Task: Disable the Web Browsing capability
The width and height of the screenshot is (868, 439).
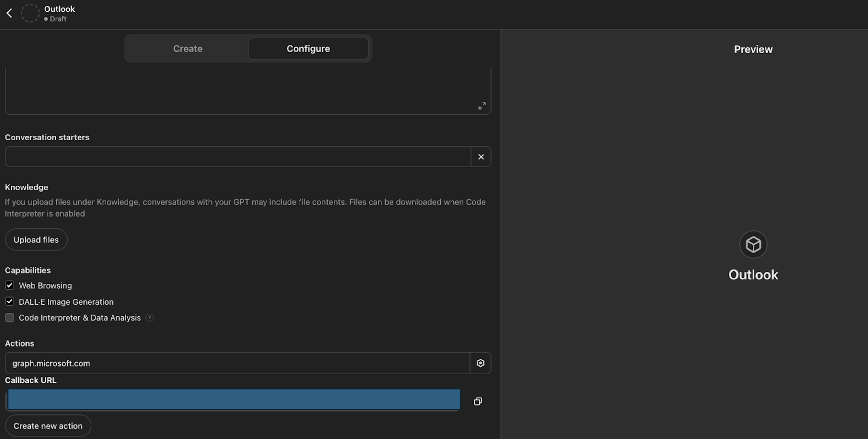Action: pos(9,285)
